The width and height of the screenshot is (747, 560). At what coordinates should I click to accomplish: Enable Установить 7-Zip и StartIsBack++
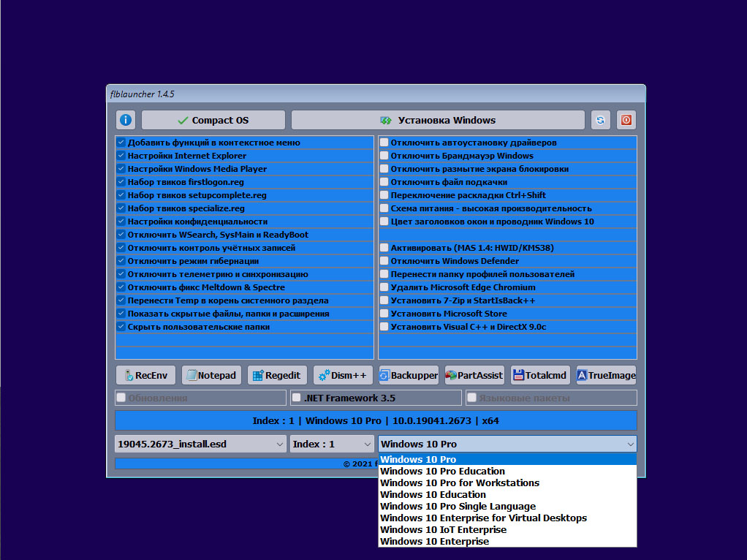384,300
